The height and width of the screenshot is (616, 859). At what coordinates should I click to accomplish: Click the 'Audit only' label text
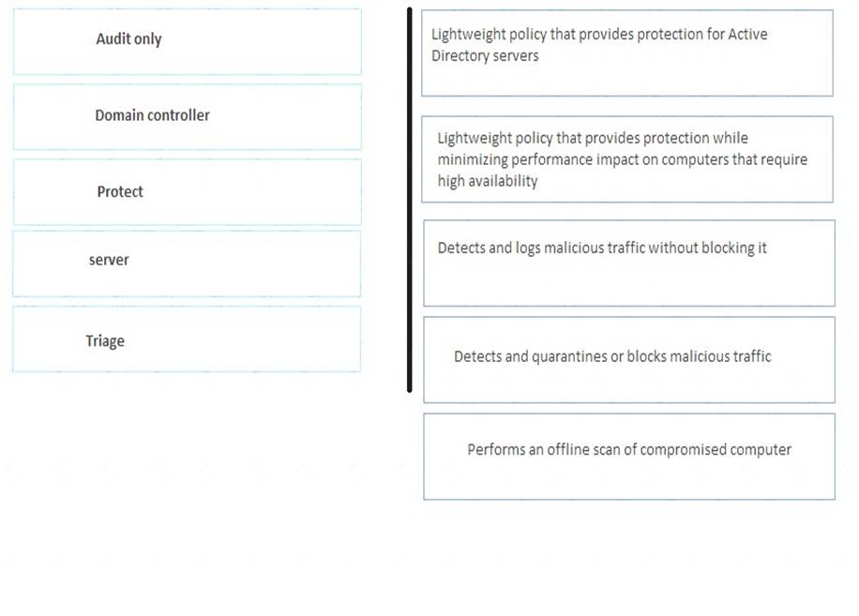click(x=128, y=39)
